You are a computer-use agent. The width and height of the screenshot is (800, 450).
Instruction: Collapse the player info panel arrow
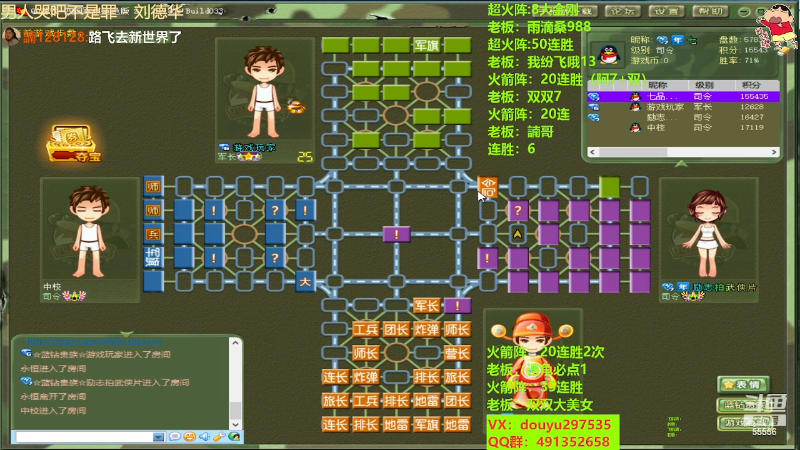[x=681, y=164]
